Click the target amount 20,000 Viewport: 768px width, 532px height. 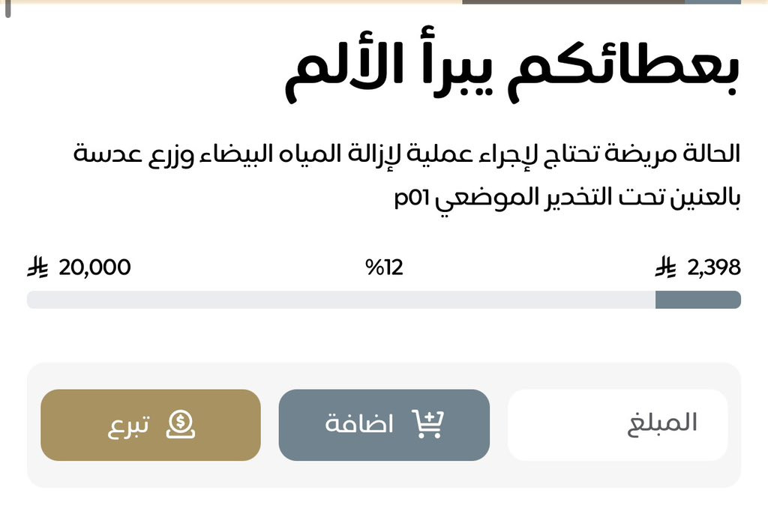point(94,267)
